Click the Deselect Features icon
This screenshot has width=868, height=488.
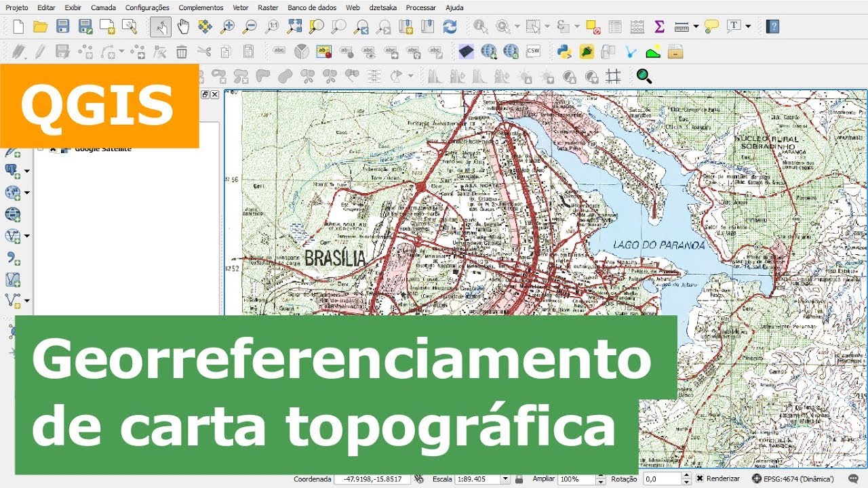592,26
